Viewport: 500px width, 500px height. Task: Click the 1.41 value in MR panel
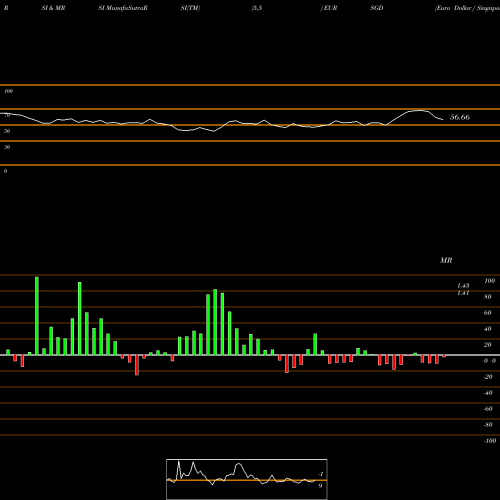463,293
